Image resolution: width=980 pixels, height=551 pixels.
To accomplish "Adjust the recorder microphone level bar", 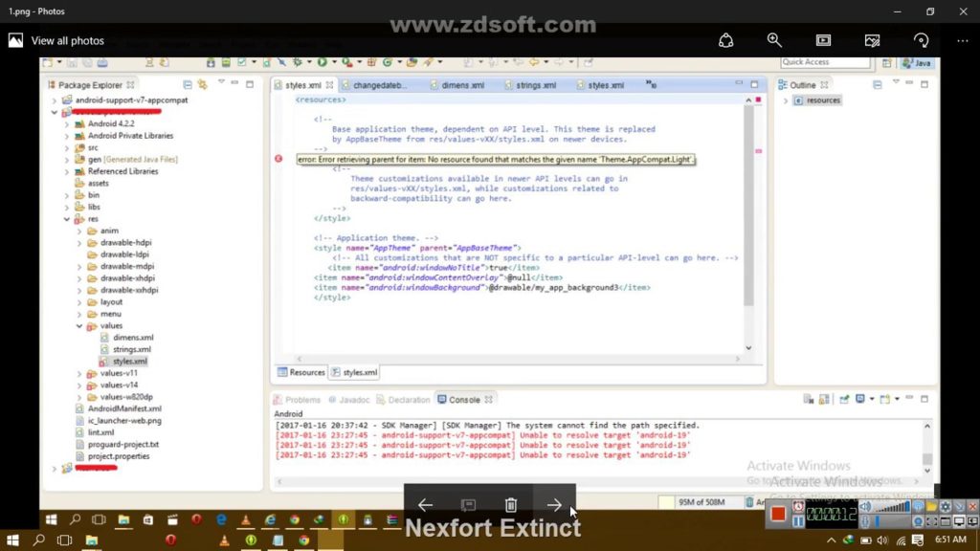I will [893, 521].
